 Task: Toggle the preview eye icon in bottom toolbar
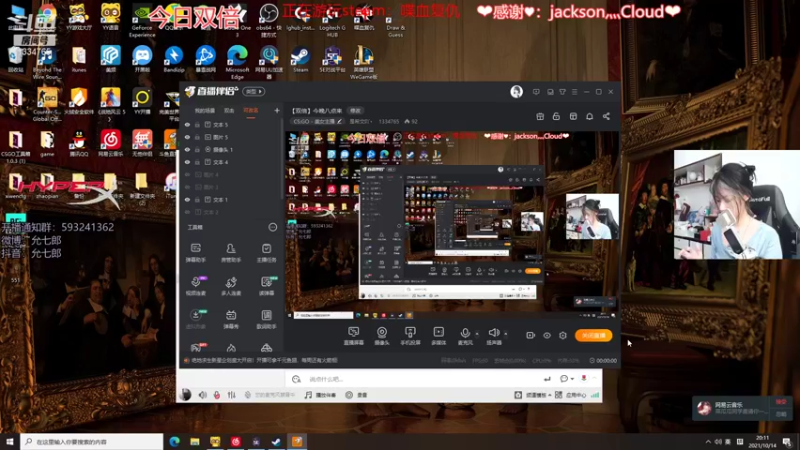[547, 335]
